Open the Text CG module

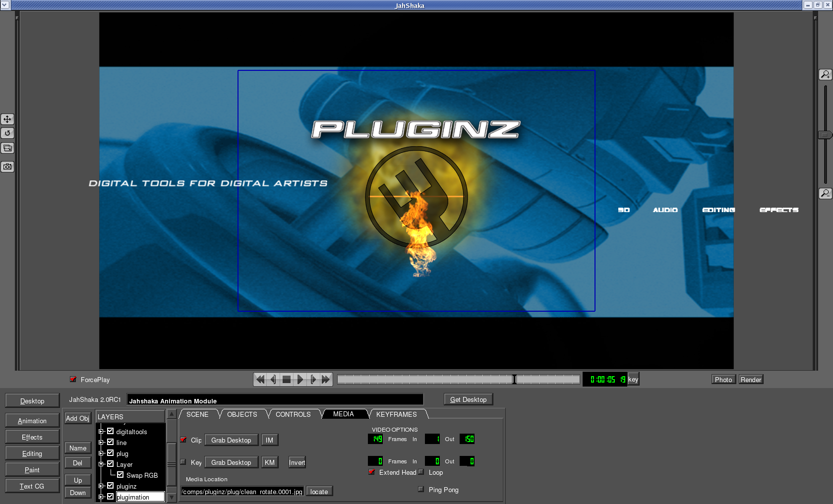(x=32, y=486)
